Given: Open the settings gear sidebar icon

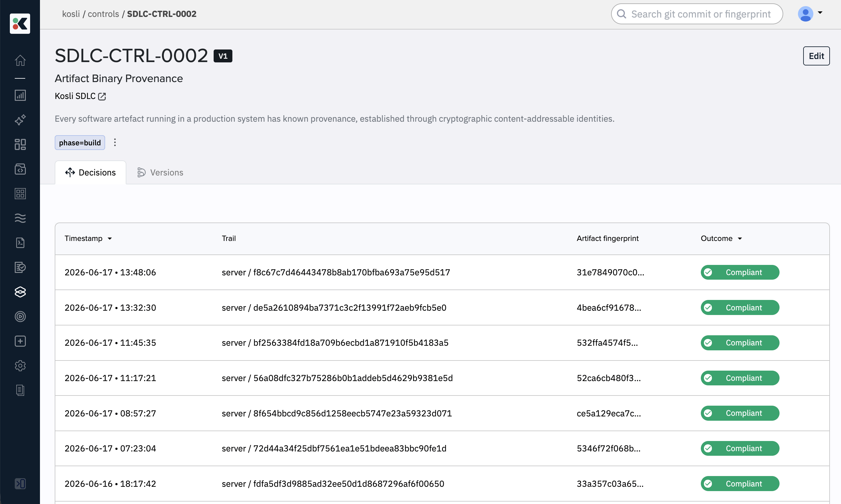Looking at the screenshot, I should click(x=20, y=365).
